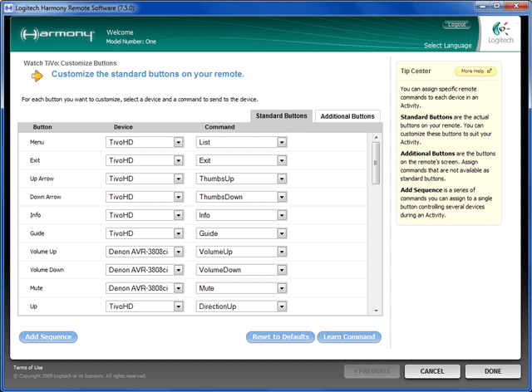Open the Up row device dropdown
This screenshot has width=532, height=392.
pos(145,306)
